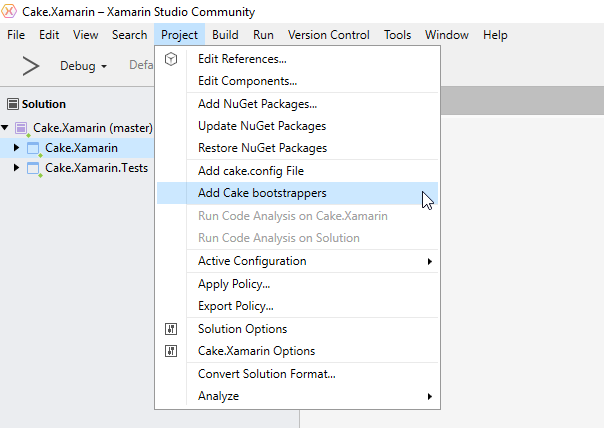Expand the Cake.Xamarin project node
Screen dimensions: 604x428
(x=16, y=148)
